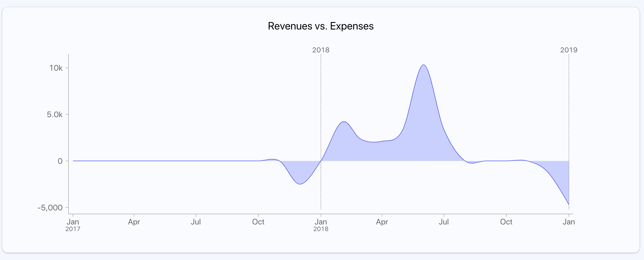Click the Jul label in 2017
This screenshot has width=644, height=260.
(x=196, y=221)
